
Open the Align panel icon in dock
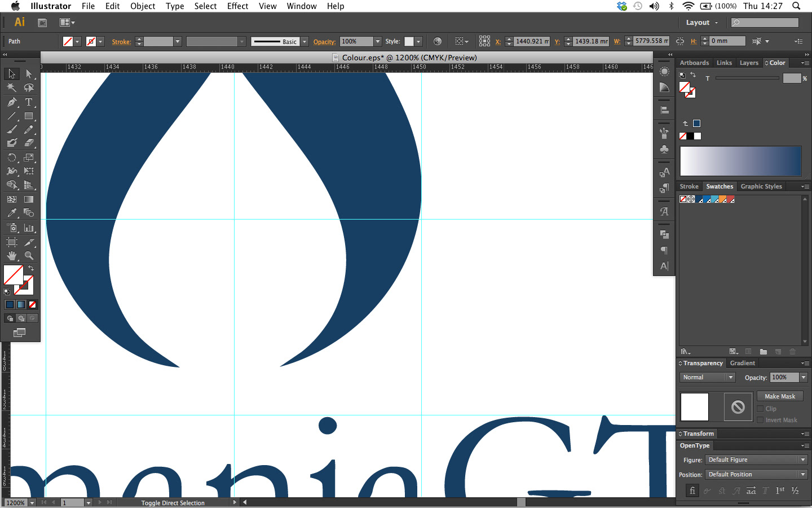[664, 110]
